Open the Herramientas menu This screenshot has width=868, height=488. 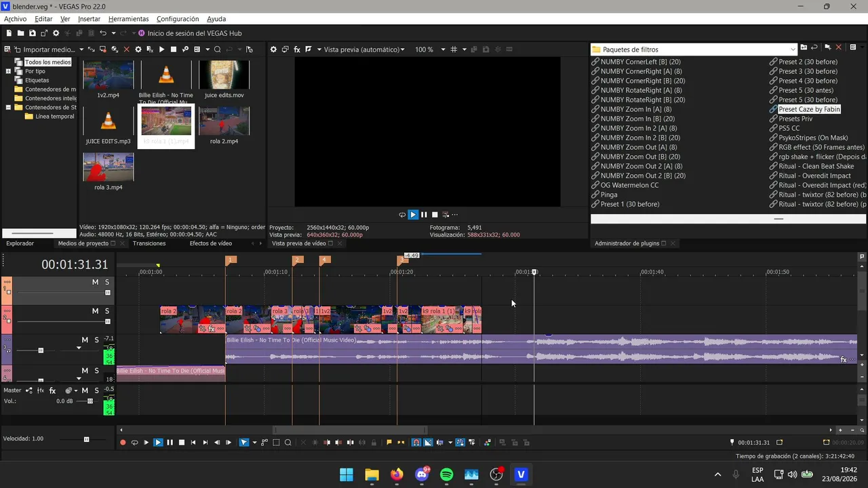(x=129, y=19)
